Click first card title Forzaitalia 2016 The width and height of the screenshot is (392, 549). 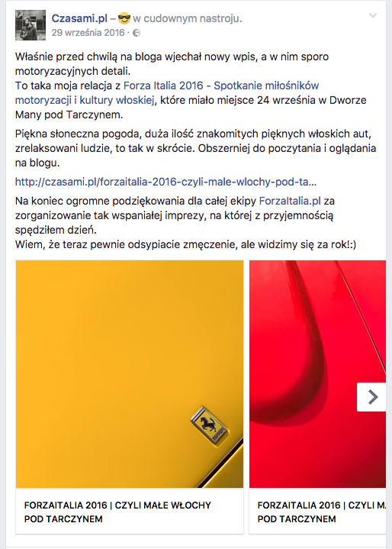tap(117, 505)
